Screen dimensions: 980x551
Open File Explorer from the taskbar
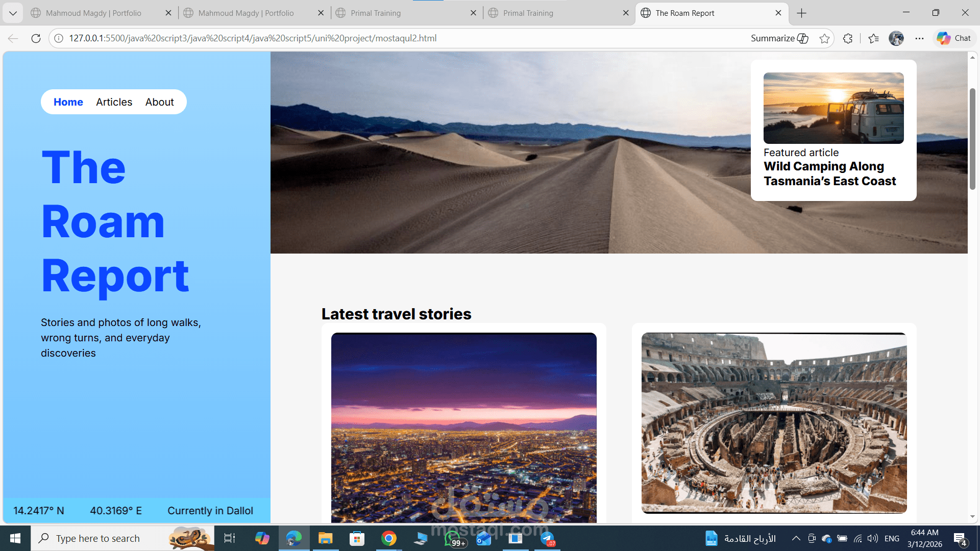325,538
